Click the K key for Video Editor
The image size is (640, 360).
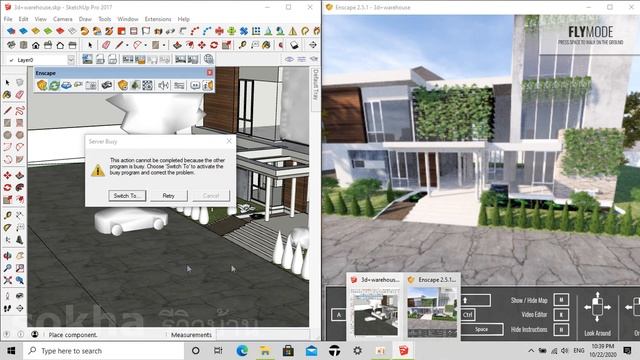pos(561,315)
